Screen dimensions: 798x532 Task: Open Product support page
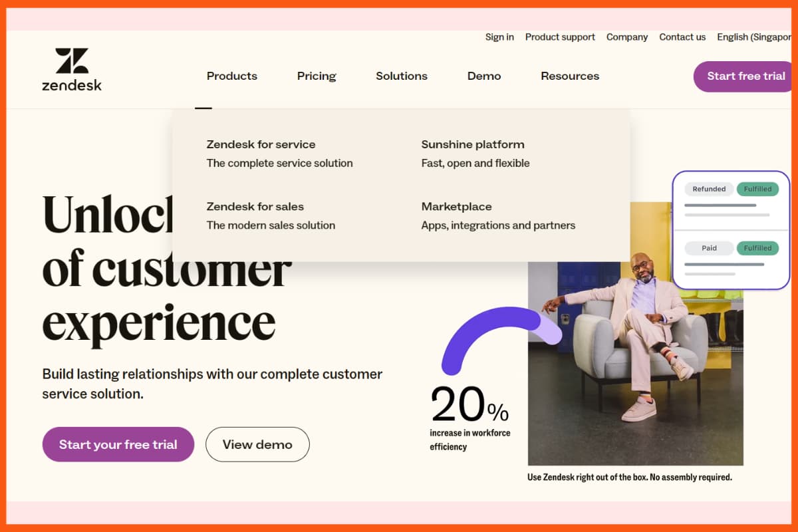point(560,37)
